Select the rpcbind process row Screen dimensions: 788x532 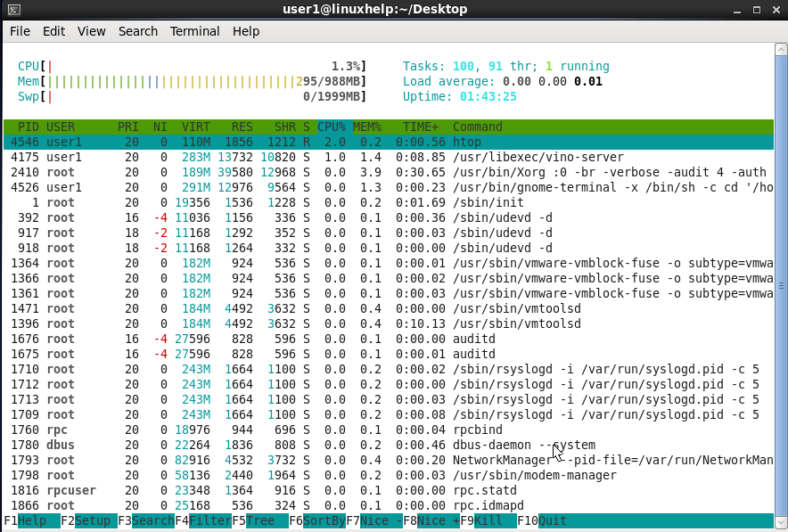point(389,430)
